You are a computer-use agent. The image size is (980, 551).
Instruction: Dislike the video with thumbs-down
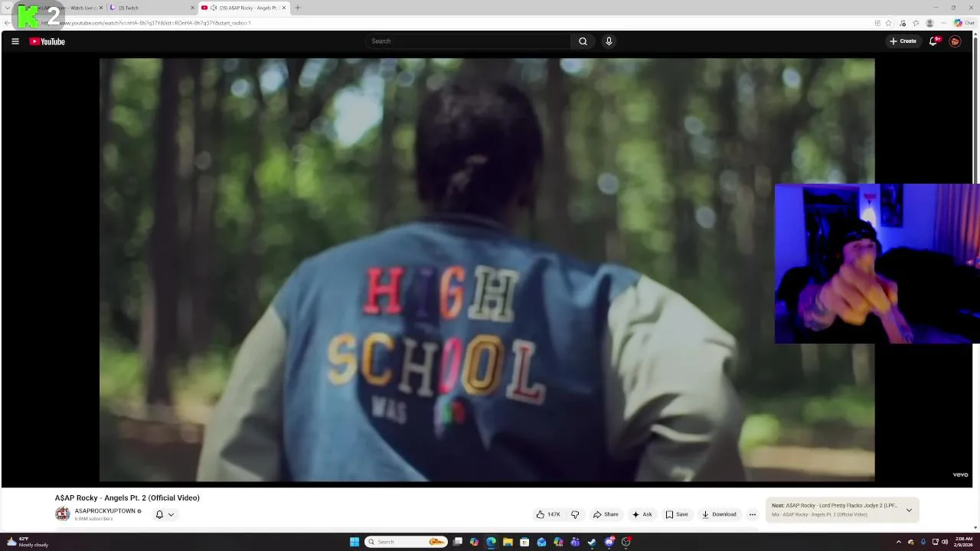click(575, 514)
